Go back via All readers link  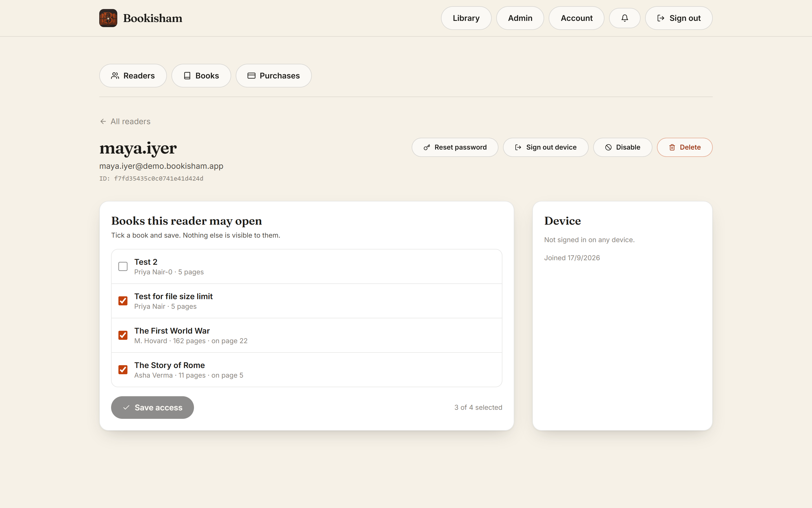125,121
